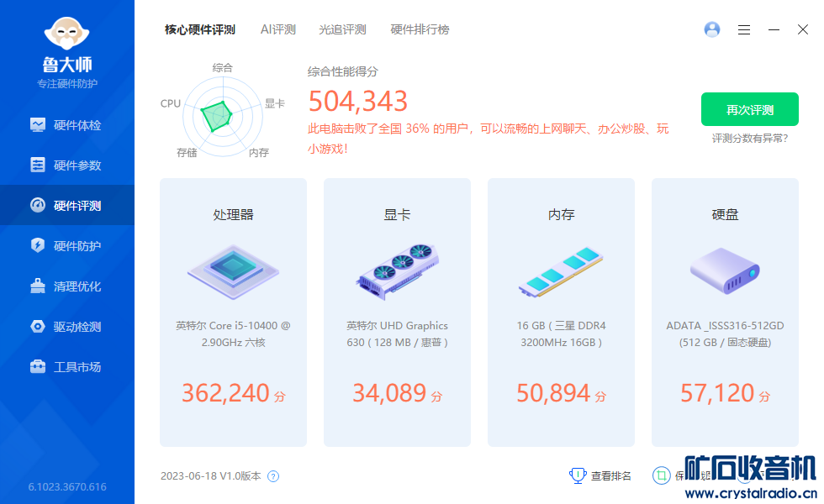Click the 显卡 card title

coord(397,214)
